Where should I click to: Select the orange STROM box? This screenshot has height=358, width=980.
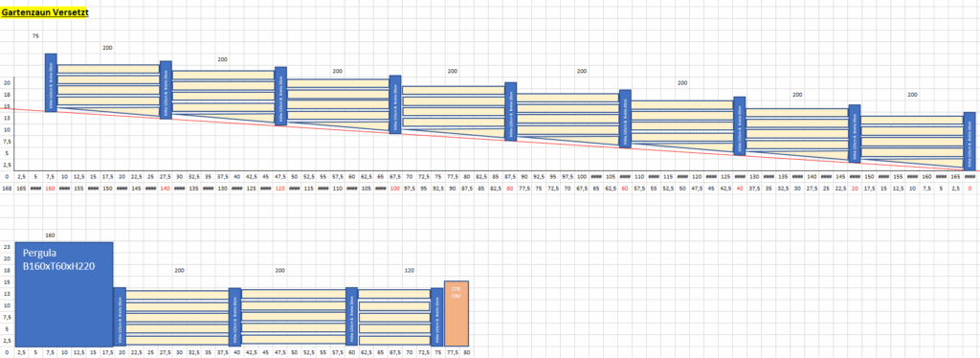457,313
